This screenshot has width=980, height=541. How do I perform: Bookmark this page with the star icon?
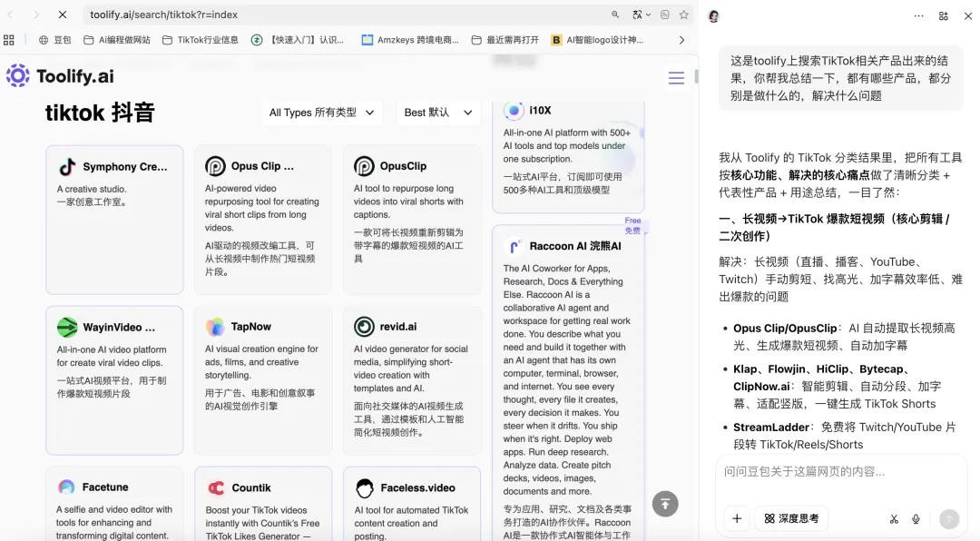(684, 15)
